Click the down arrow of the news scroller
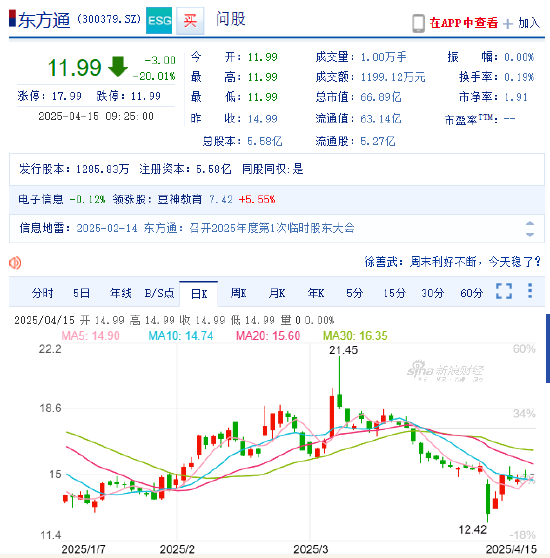Viewport: 550px width, 558px height. [530, 235]
